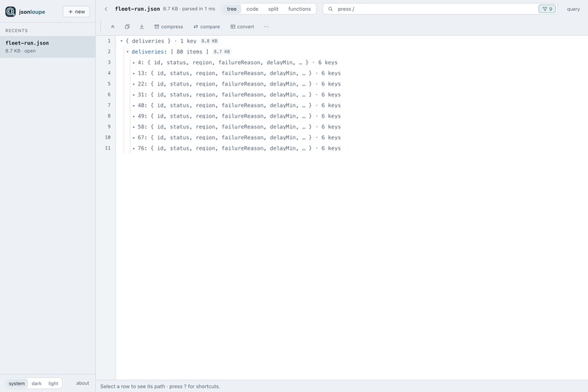Click "parsed in 1 ms" file info text
The image size is (588, 392).
coord(198,9)
